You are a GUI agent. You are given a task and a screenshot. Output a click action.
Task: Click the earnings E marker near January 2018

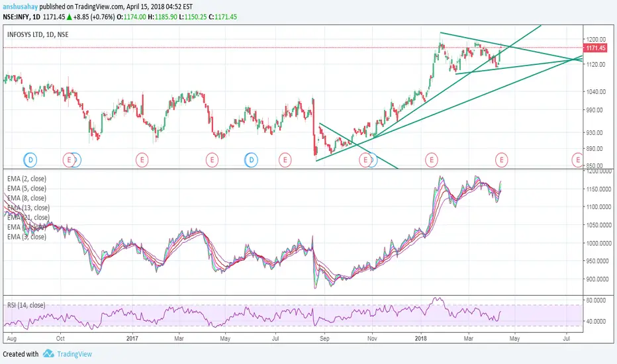(x=432, y=160)
